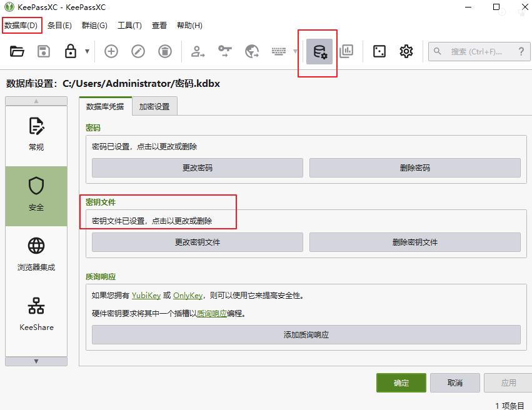
Task: Open database folder icon in toolbar
Action: (17, 51)
